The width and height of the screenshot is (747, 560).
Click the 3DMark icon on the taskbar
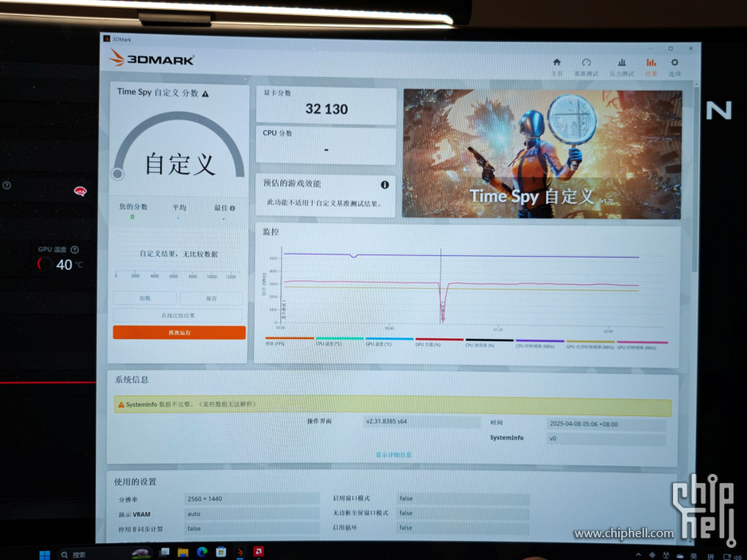(240, 552)
